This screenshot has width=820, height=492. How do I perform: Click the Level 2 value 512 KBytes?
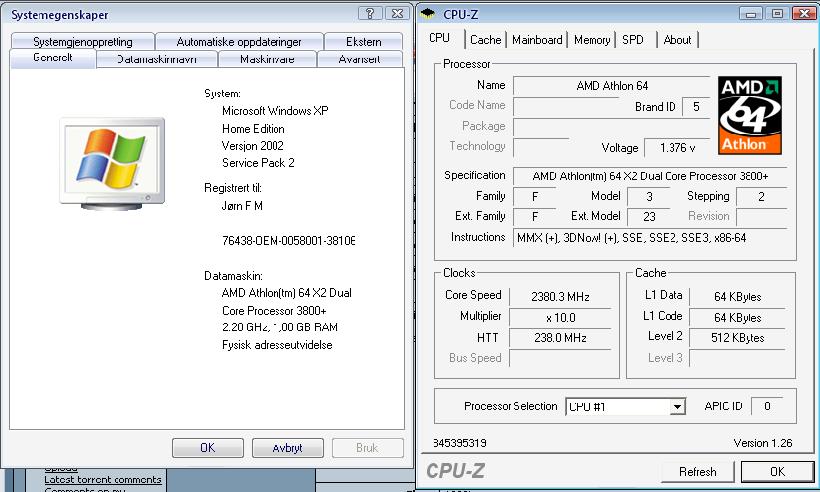(x=737, y=338)
